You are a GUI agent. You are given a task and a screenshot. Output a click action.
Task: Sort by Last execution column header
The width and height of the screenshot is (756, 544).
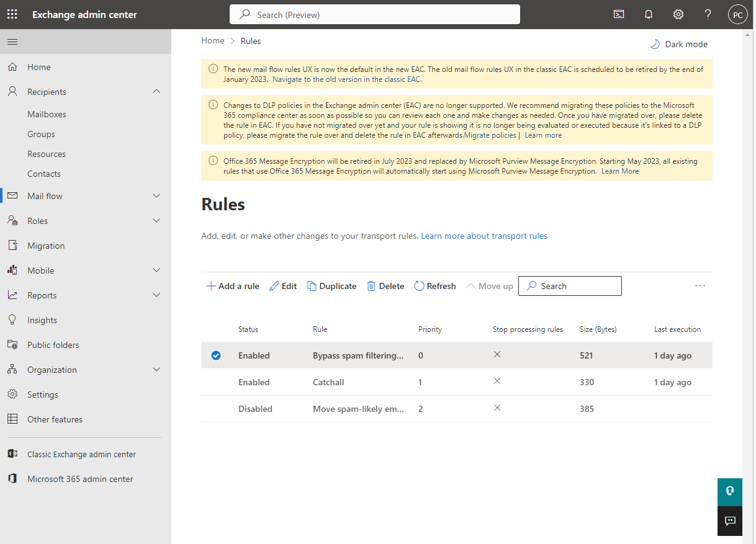(677, 329)
